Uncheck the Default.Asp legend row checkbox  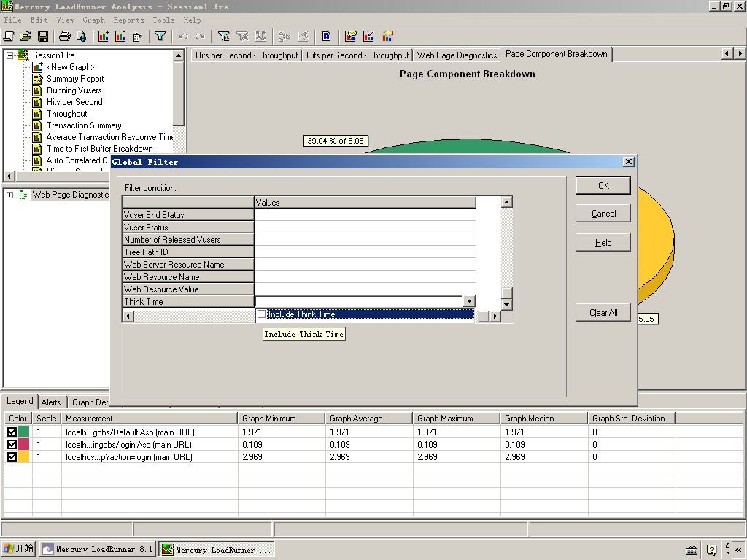12,432
